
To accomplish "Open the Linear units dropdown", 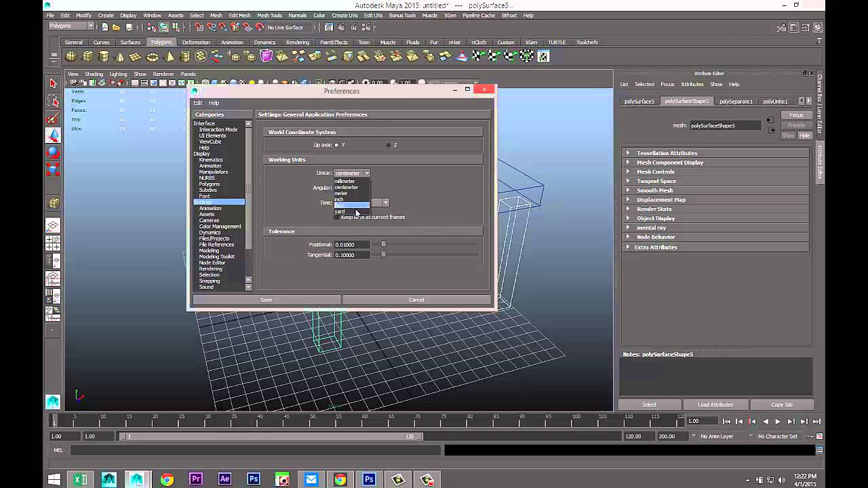I will tap(352, 173).
